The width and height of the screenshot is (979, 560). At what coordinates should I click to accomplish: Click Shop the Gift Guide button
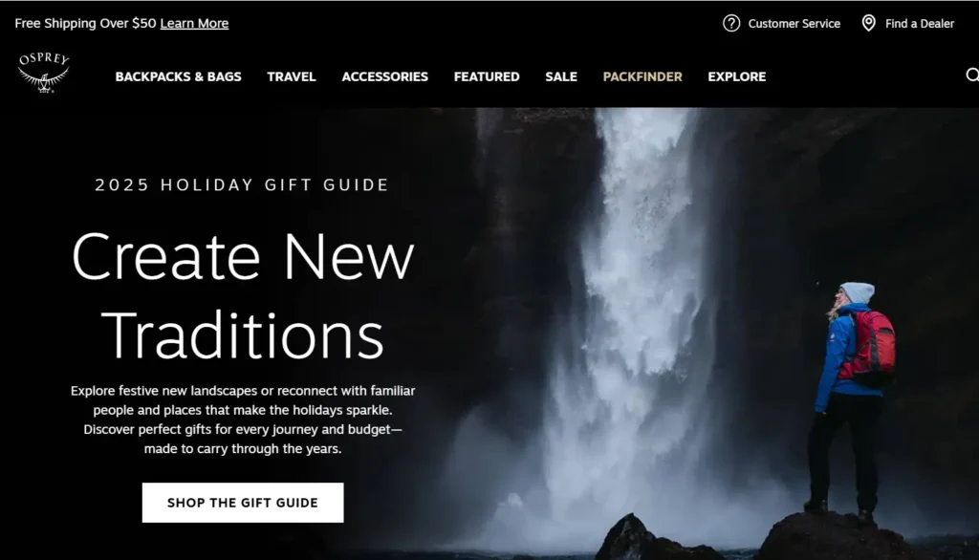[243, 503]
